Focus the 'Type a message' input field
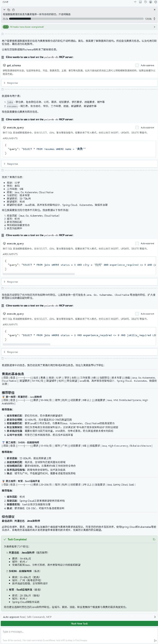 (75, 632)
